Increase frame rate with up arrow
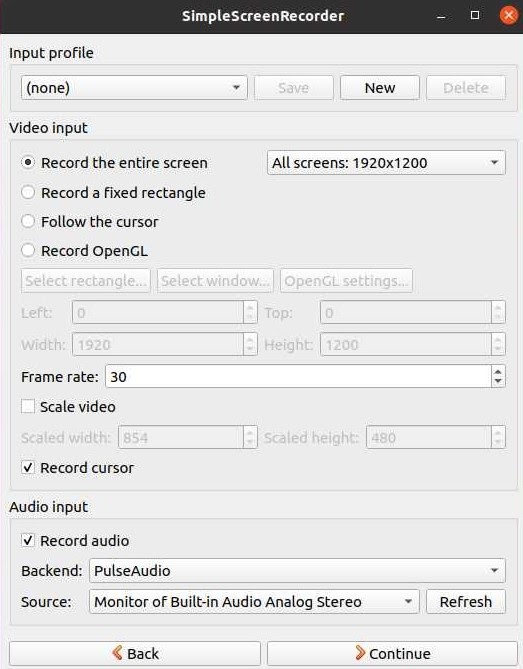Image resolution: width=523 pixels, height=669 pixels. (498, 371)
